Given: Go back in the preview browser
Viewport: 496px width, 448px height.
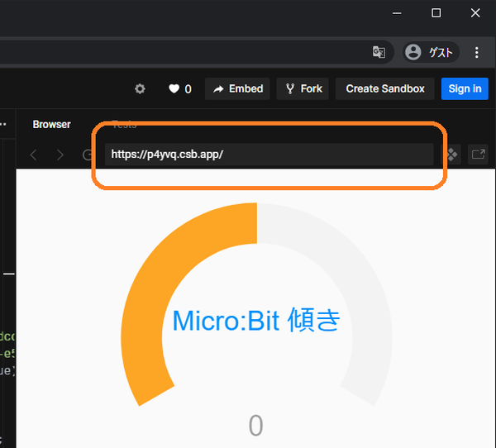Looking at the screenshot, I should pyautogui.click(x=34, y=155).
